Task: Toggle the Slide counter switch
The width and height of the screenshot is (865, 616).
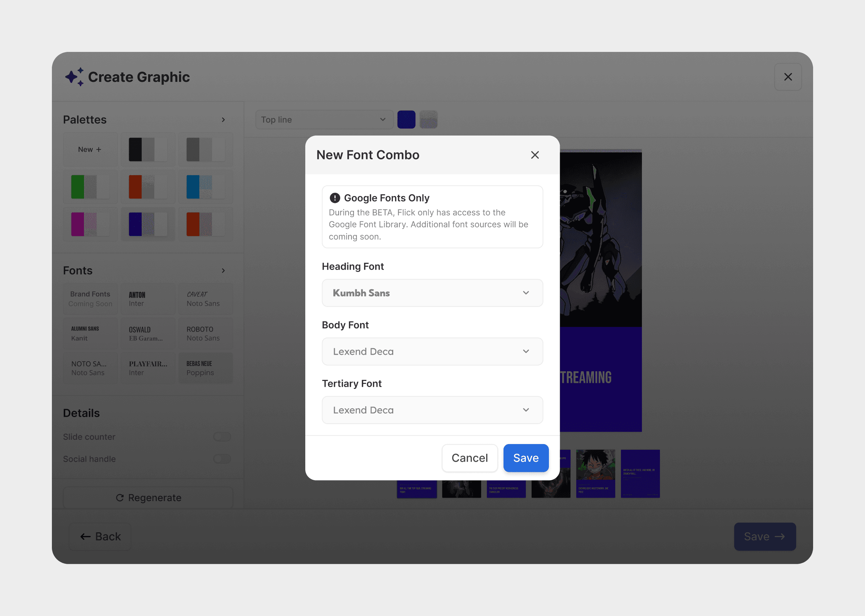Action: (222, 436)
